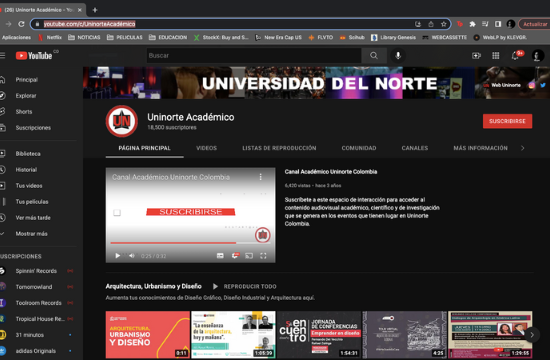This screenshot has width=550, height=360.
Task: Open the 31 minutos subscription channel
Action: pos(29,335)
